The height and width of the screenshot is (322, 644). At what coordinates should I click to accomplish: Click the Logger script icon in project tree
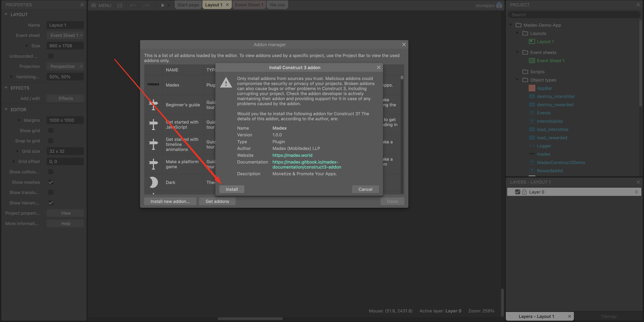coord(532,146)
